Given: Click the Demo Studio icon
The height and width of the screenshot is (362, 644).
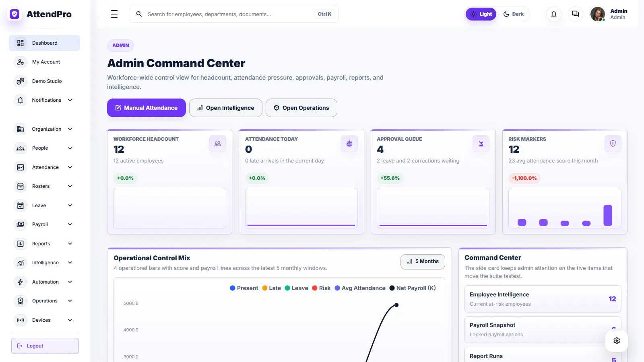Looking at the screenshot, I should 21,81.
